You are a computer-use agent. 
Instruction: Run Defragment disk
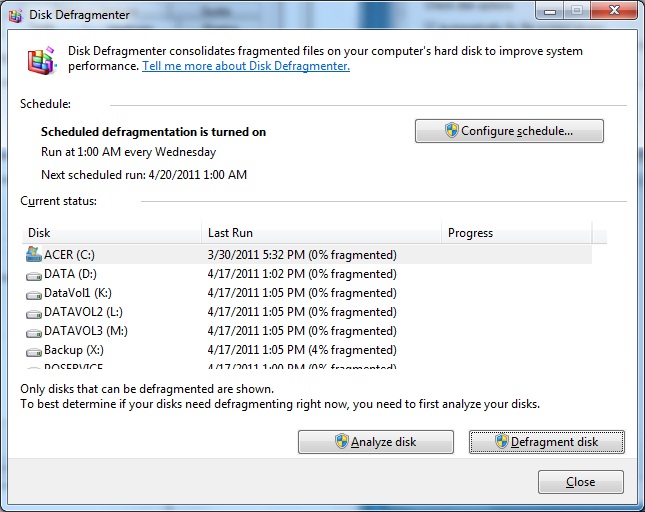click(547, 442)
